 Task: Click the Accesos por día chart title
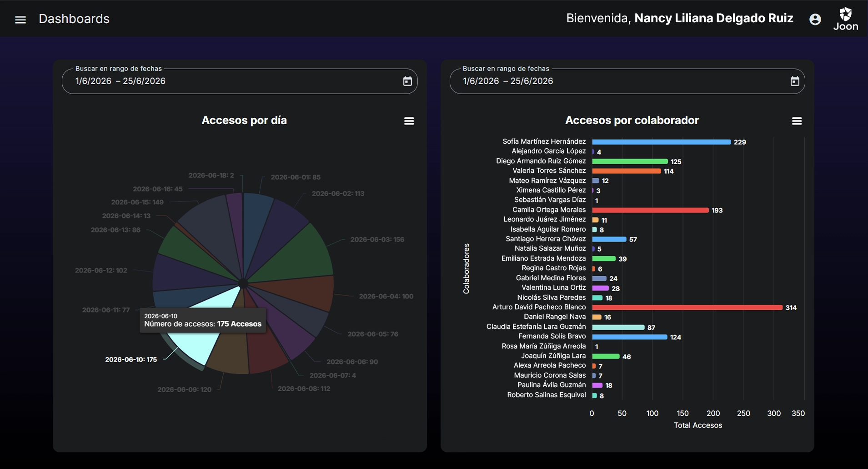[x=244, y=120]
